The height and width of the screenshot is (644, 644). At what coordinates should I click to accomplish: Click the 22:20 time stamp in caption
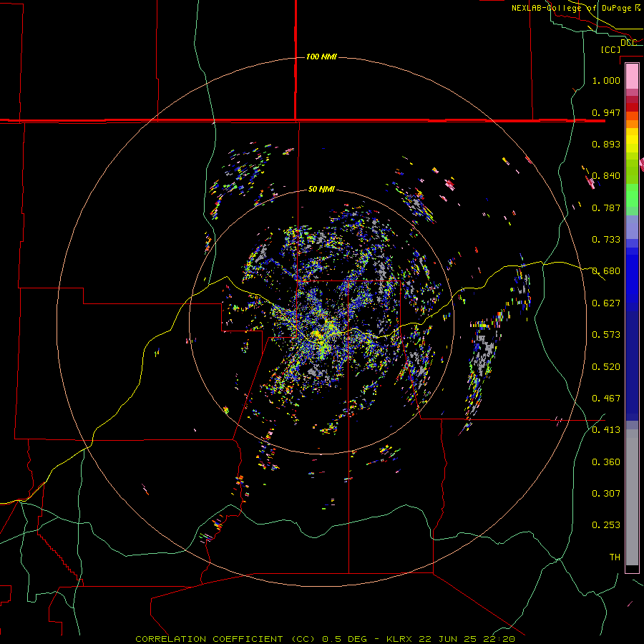(499, 639)
